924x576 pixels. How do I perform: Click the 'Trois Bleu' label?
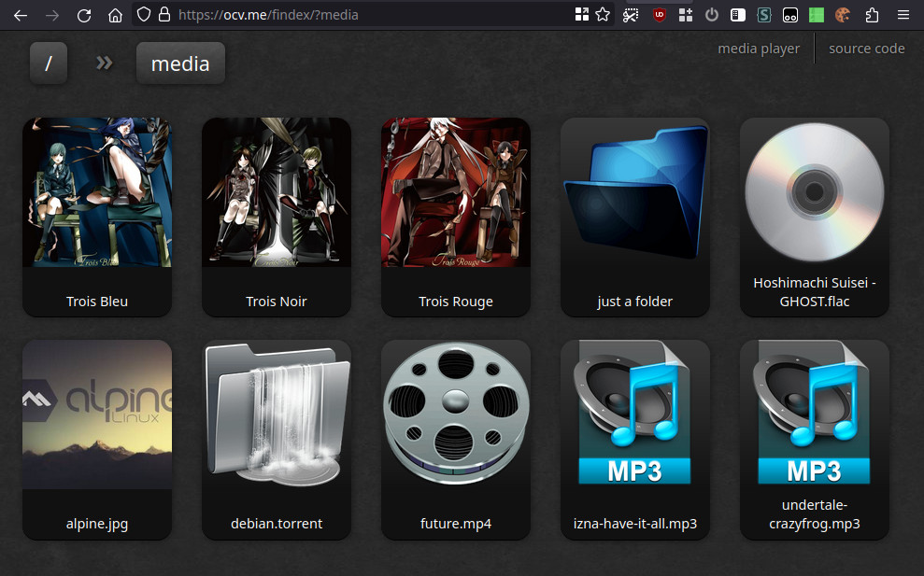tap(97, 301)
